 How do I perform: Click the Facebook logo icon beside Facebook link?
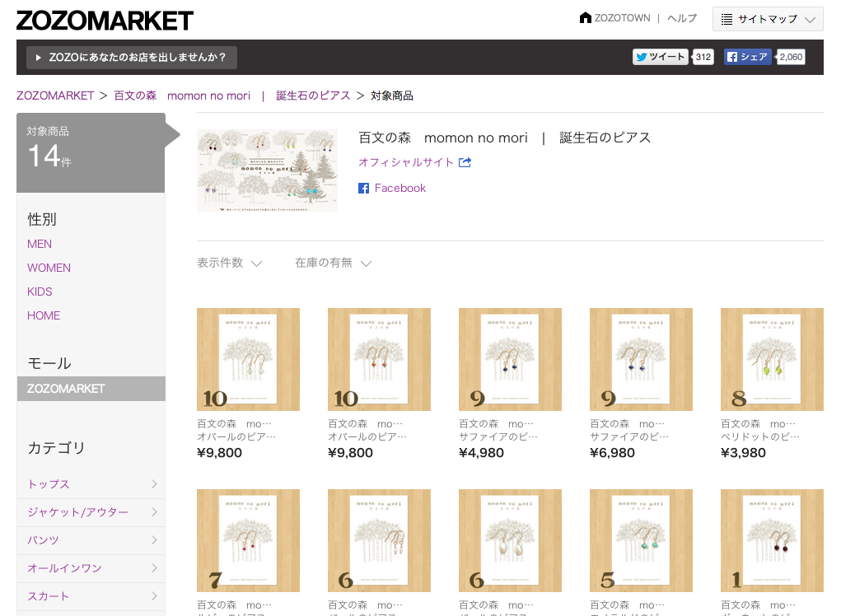click(x=363, y=189)
